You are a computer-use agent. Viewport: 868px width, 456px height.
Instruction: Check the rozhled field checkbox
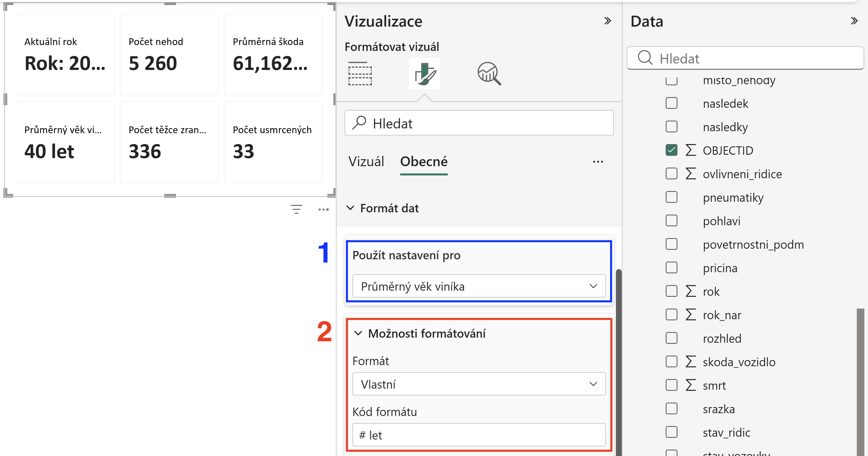(x=671, y=338)
